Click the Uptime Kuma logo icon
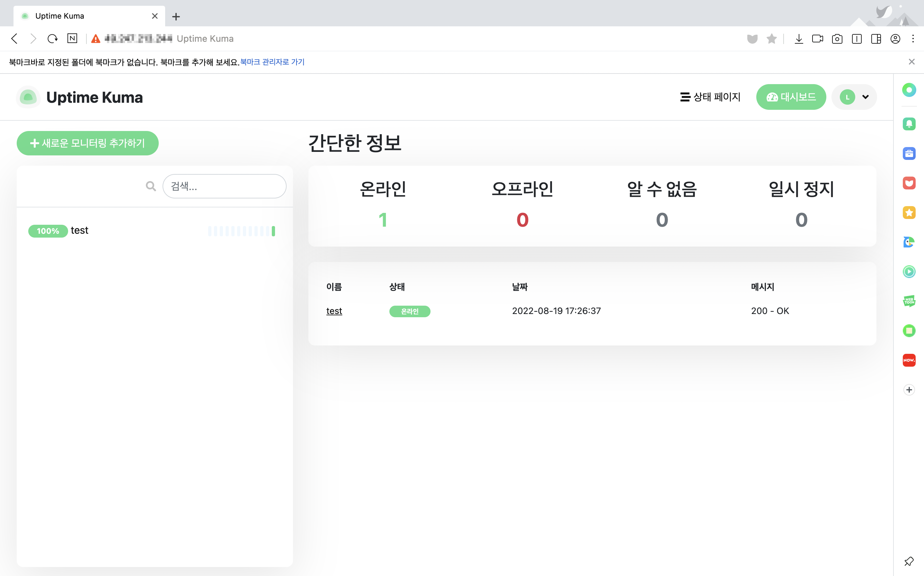Screen dimensions: 924x576 [28, 97]
